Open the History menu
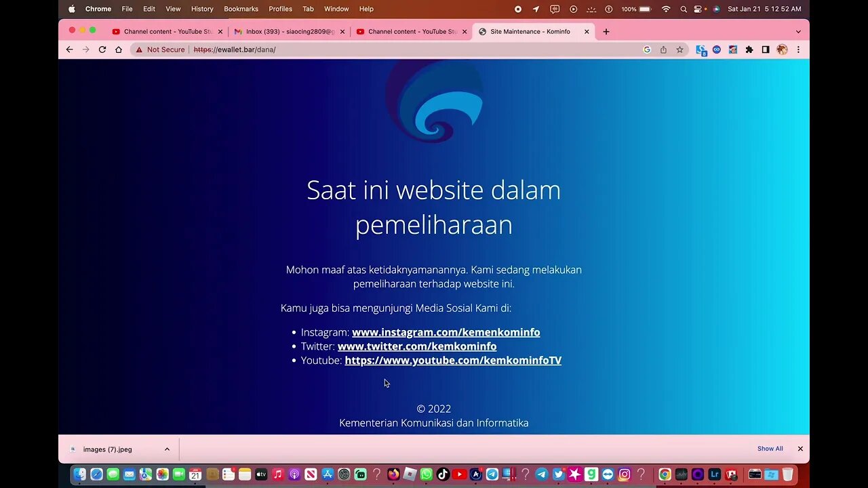The width and height of the screenshot is (868, 488). pyautogui.click(x=202, y=9)
